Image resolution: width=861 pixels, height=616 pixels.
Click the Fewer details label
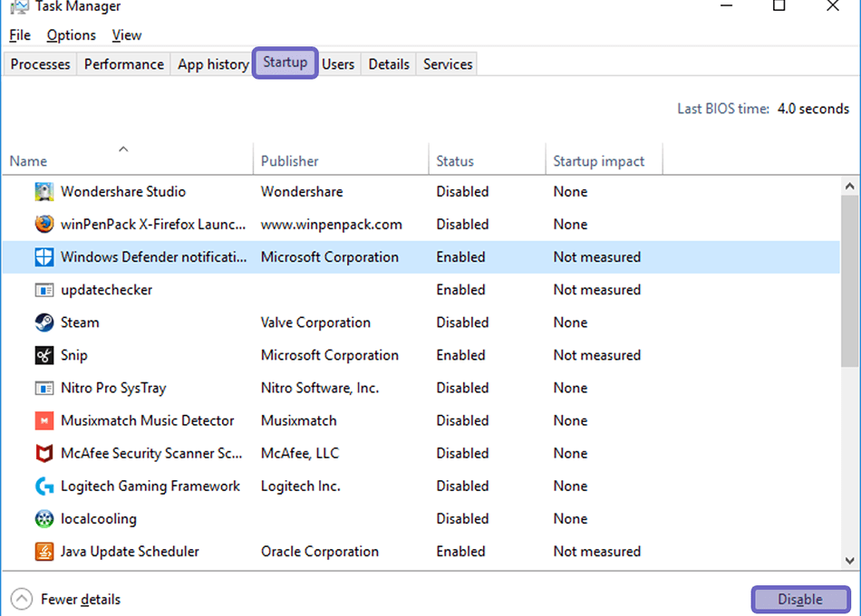point(81,599)
